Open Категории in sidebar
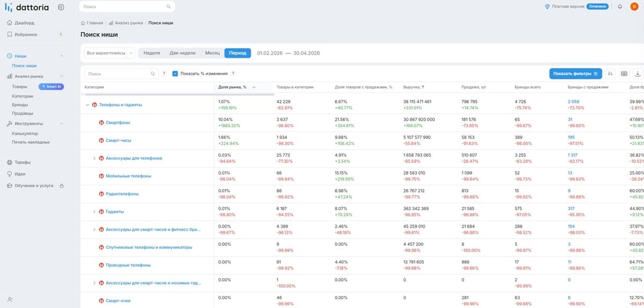The height and width of the screenshot is (308, 644). coord(23,96)
